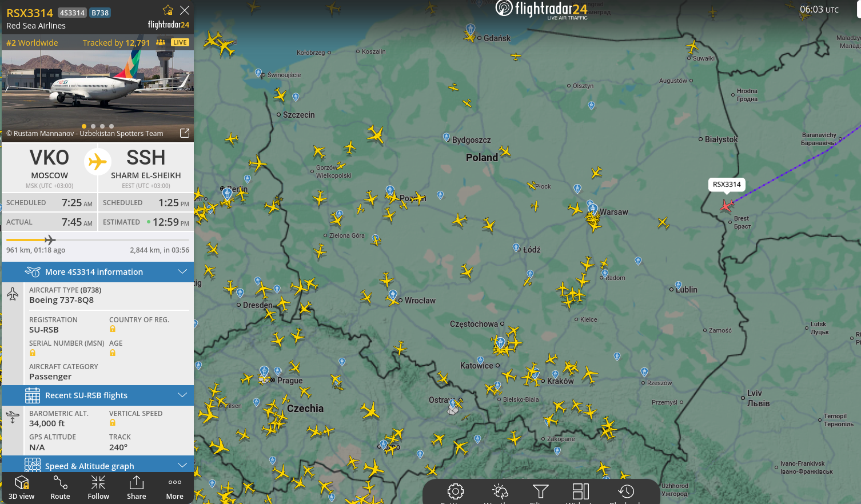Click the 4S3314 flight number badge

(x=72, y=13)
